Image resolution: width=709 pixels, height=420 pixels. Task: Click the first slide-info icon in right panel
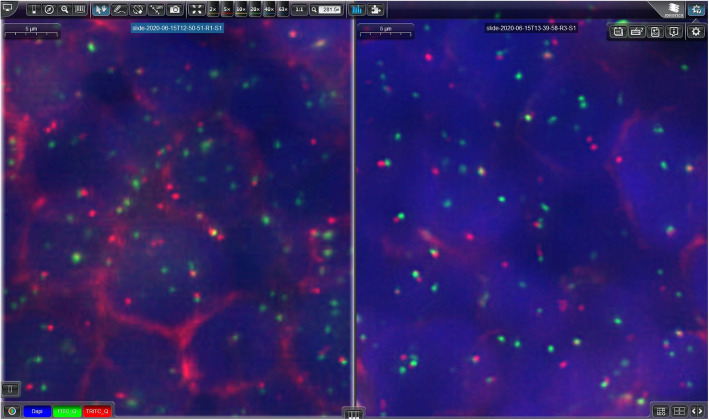[618, 31]
